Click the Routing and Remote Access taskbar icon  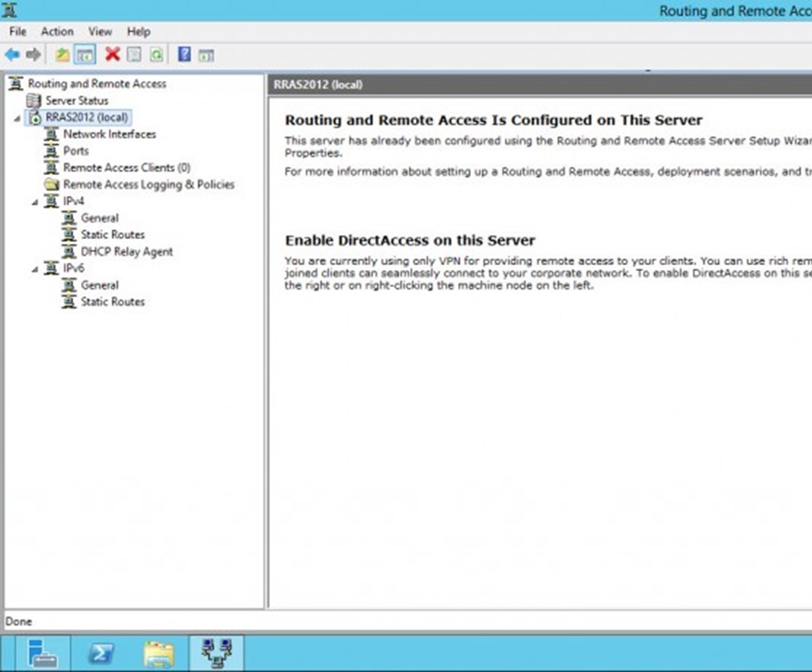(x=217, y=653)
